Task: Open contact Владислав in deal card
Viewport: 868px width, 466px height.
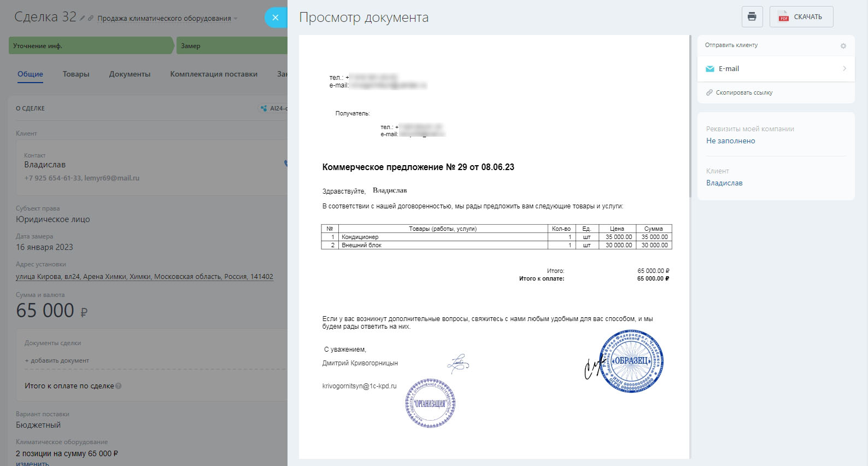Action: pos(45,165)
